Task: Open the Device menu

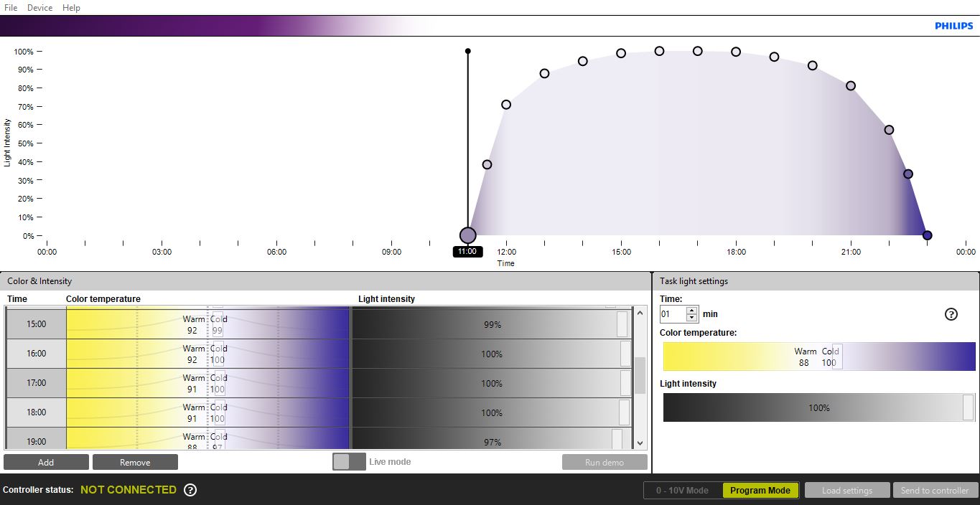Action: (x=39, y=7)
